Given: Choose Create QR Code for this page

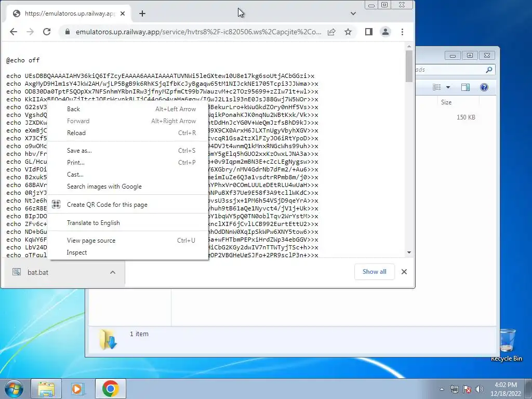Looking at the screenshot, I should [x=128, y=205].
